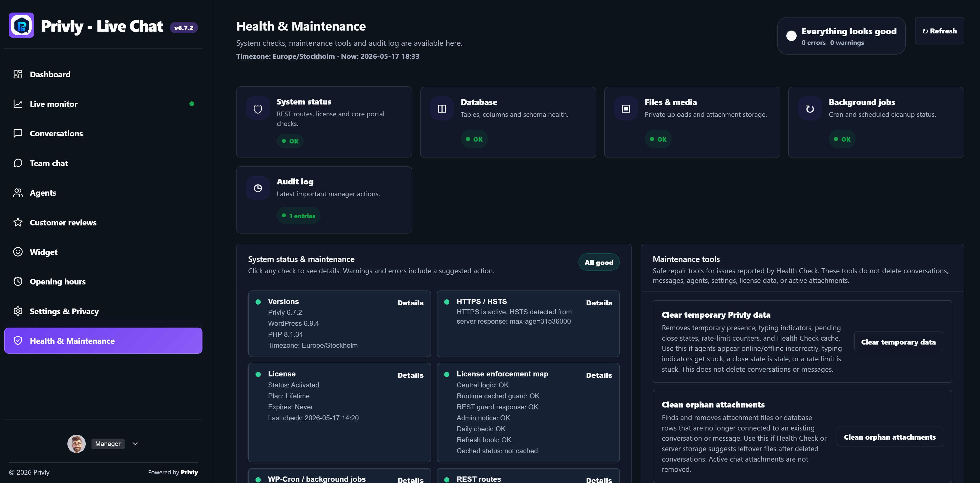Open Details for REST routes
This screenshot has width=980, height=483.
[x=599, y=480]
